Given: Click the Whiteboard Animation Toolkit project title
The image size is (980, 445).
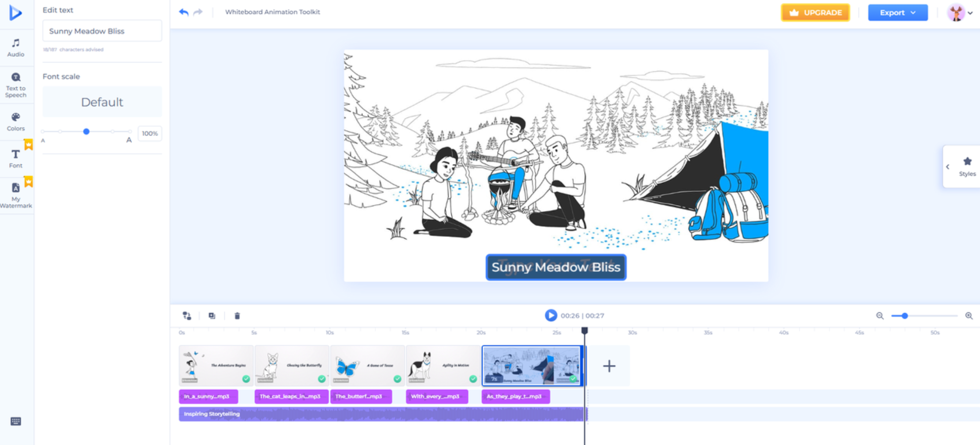Looking at the screenshot, I should [273, 12].
